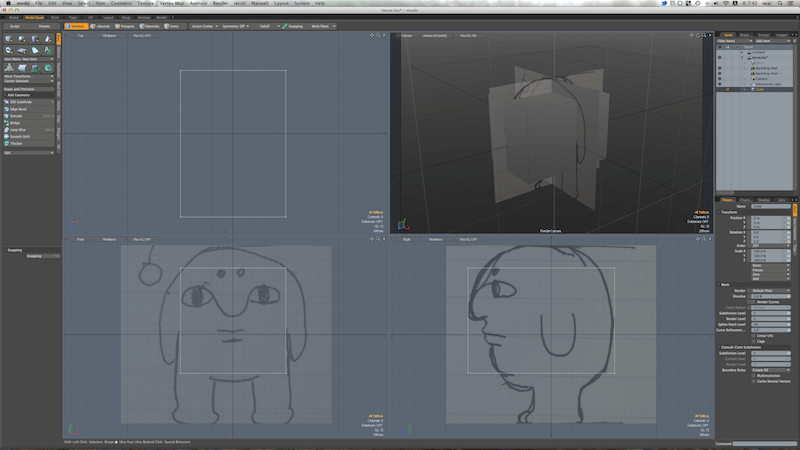
Task: Switch to the Shade tab in the right panel
Action: pos(744,35)
